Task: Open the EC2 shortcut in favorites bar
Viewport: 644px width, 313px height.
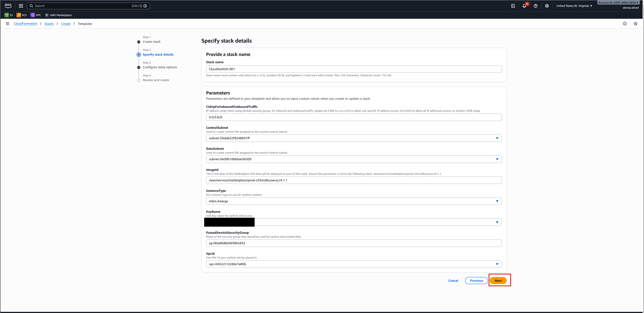Action: tap(22, 15)
